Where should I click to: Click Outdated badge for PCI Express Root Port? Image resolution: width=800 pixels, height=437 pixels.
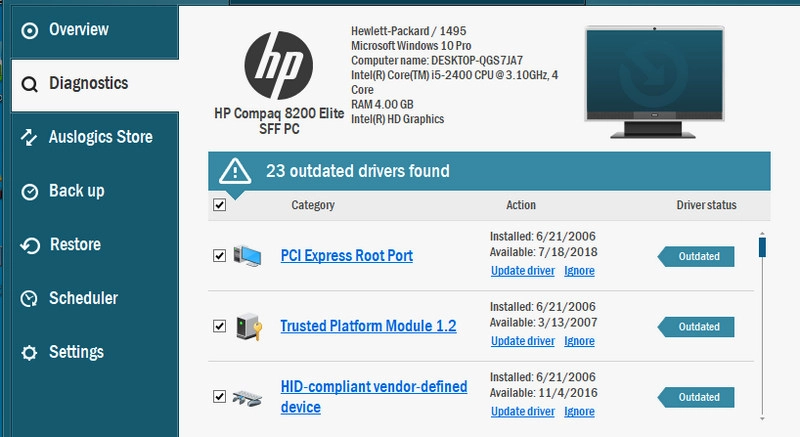pos(696,256)
